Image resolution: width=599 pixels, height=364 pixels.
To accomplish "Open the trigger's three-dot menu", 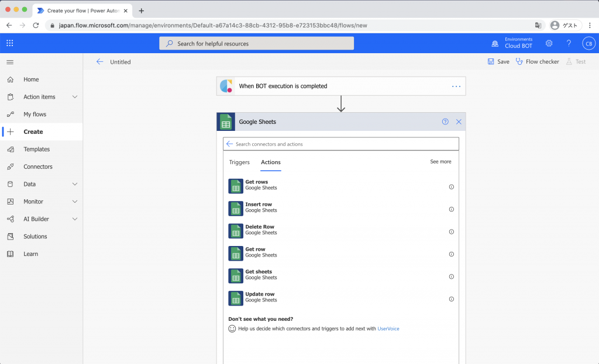I will coord(456,86).
